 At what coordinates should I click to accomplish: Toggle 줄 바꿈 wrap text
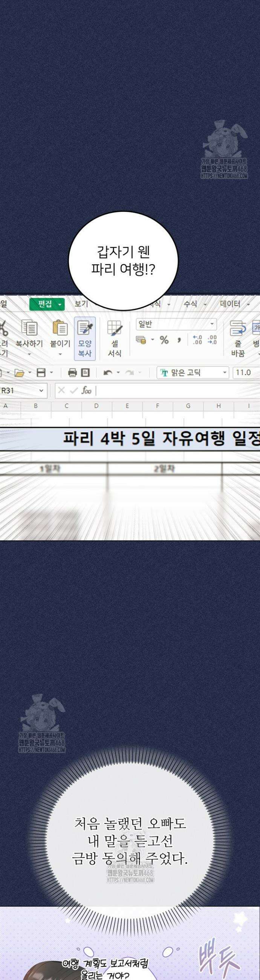click(x=238, y=338)
